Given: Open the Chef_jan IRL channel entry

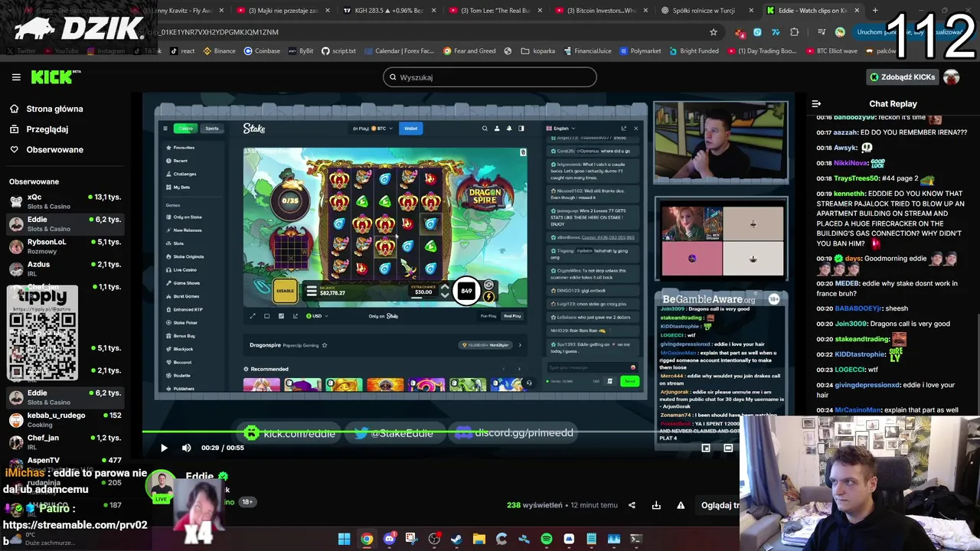Looking at the screenshot, I should click(65, 442).
